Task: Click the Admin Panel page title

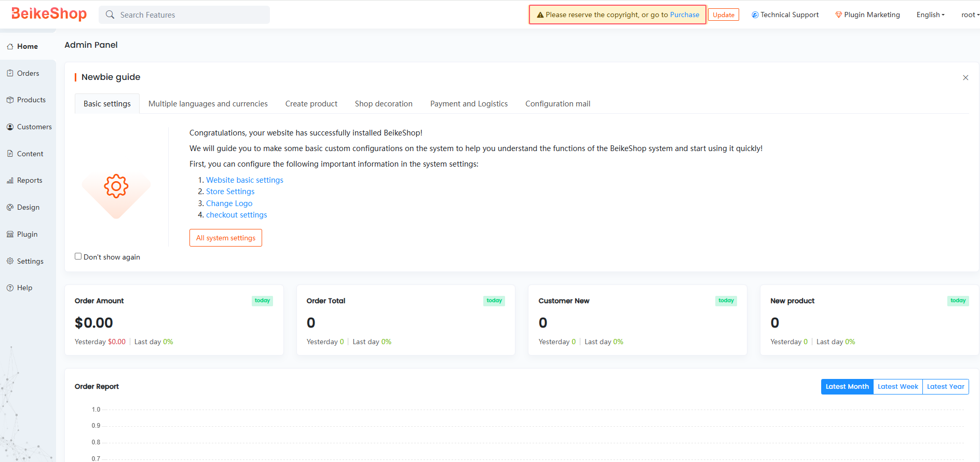Action: click(x=91, y=45)
